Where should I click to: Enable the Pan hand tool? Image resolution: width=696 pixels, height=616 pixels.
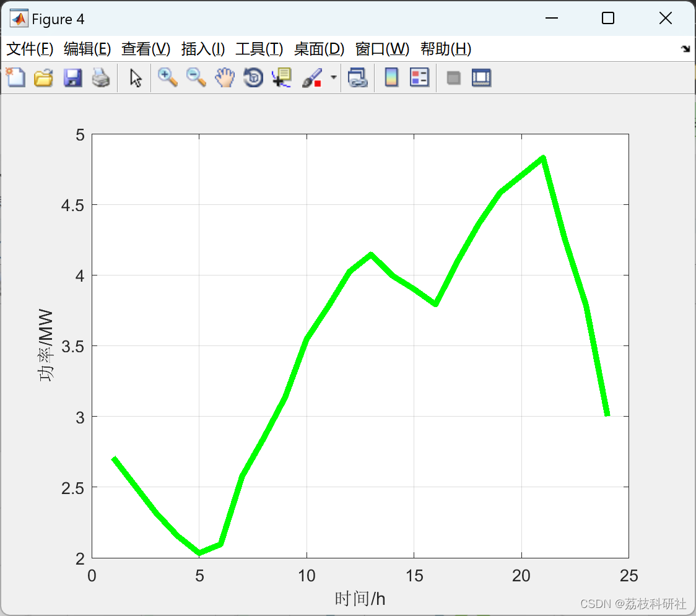tap(225, 77)
